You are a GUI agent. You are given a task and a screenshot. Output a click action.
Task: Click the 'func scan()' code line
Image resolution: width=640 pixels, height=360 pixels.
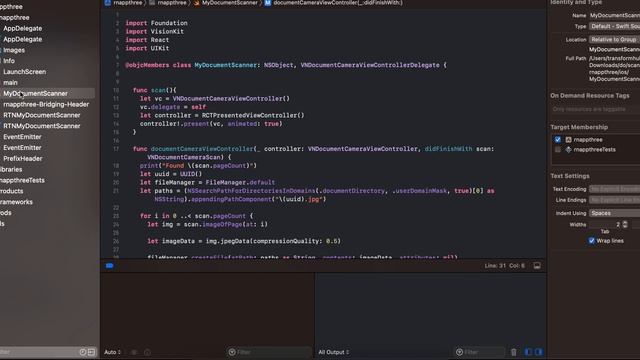coord(154,90)
